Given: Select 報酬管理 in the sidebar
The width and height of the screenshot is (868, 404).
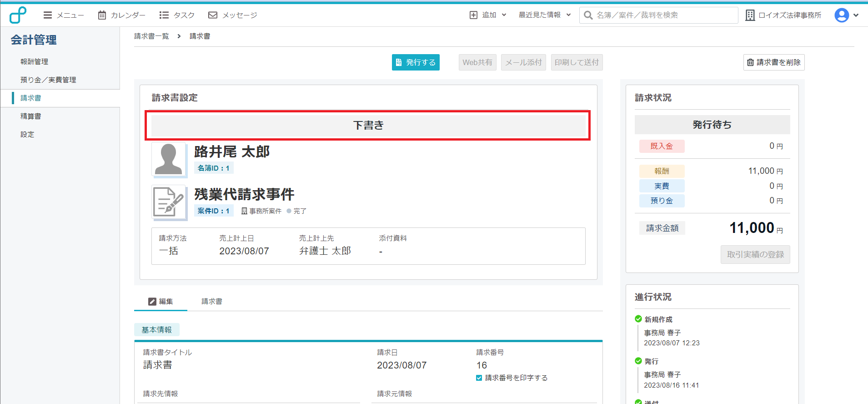Looking at the screenshot, I should [34, 61].
